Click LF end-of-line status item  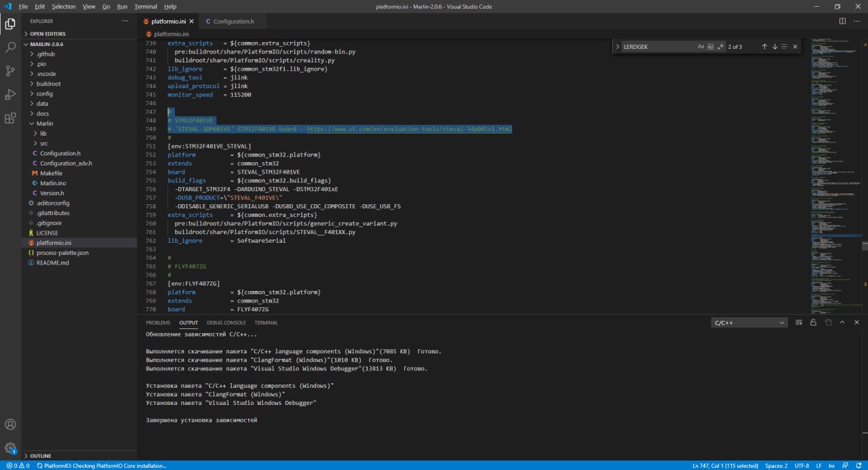coord(818,465)
